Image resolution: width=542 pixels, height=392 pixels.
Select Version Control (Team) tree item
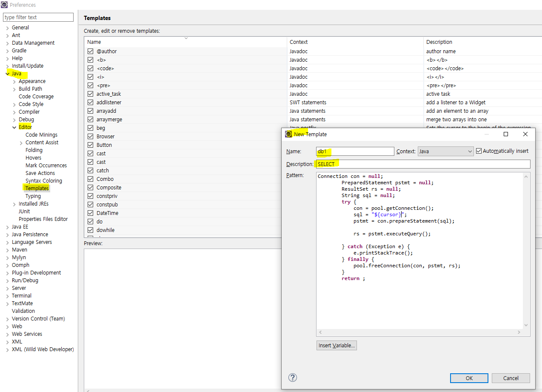pos(38,319)
